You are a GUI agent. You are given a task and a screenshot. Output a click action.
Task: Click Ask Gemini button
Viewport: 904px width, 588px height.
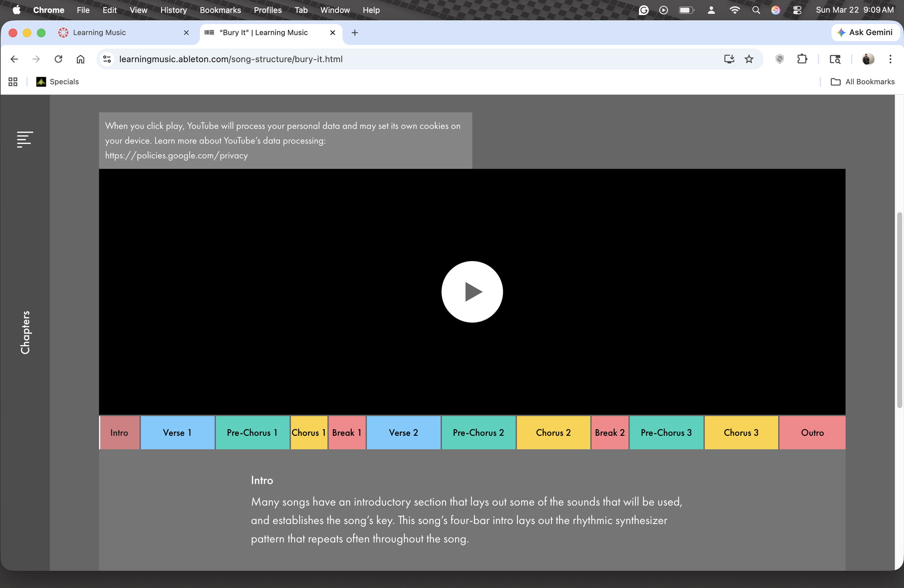pyautogui.click(x=865, y=33)
